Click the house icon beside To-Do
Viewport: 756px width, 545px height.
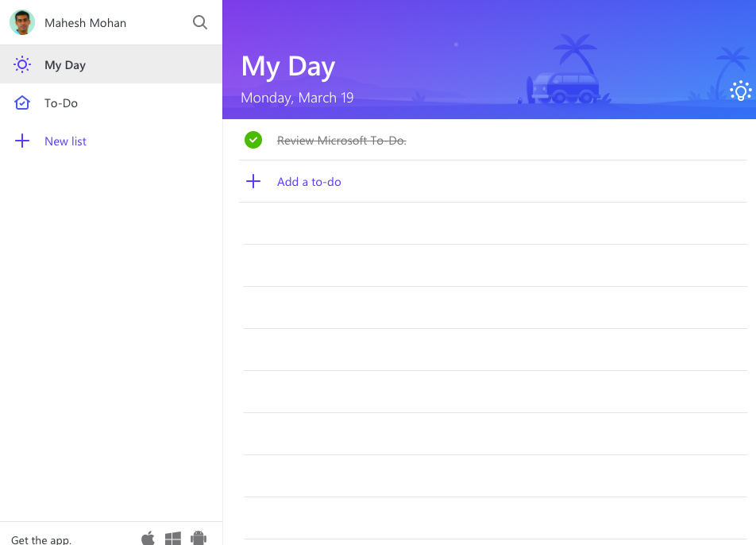(22, 103)
